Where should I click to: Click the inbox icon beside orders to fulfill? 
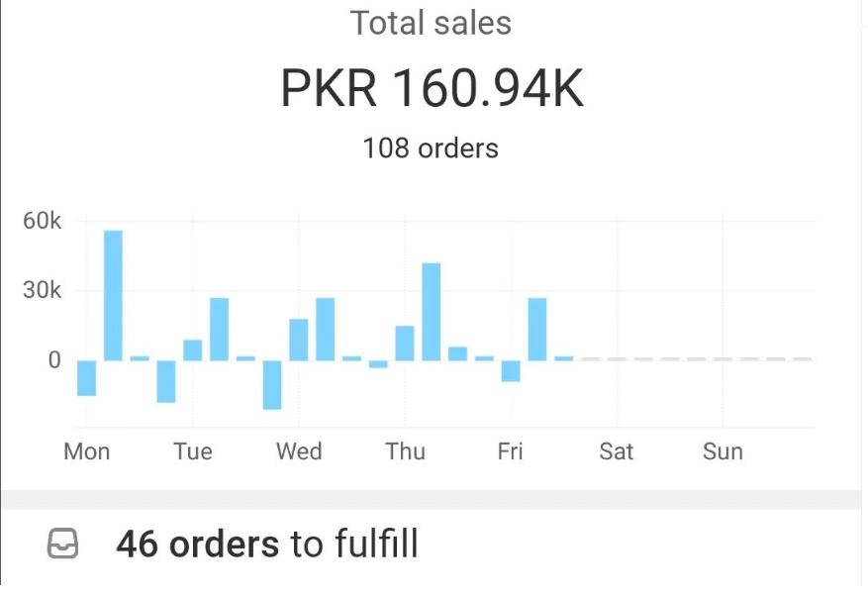click(x=62, y=544)
